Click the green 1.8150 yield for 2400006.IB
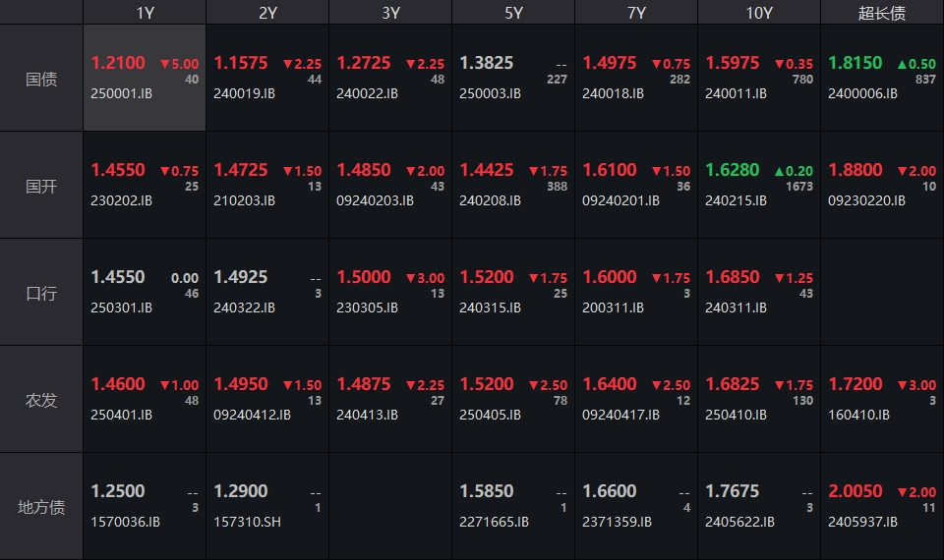 coord(855,63)
